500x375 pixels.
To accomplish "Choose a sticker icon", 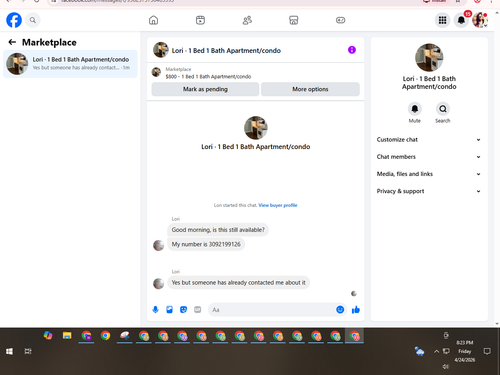I will point(183,310).
